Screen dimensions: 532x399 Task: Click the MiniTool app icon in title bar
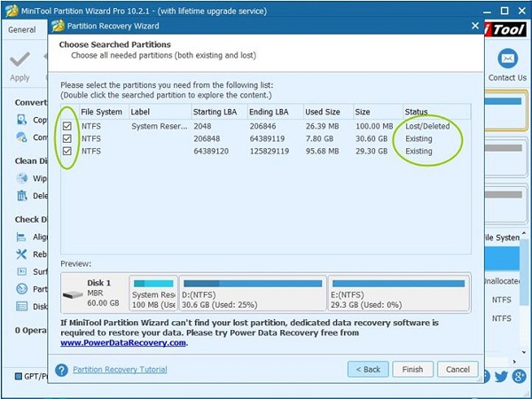[x=12, y=11]
